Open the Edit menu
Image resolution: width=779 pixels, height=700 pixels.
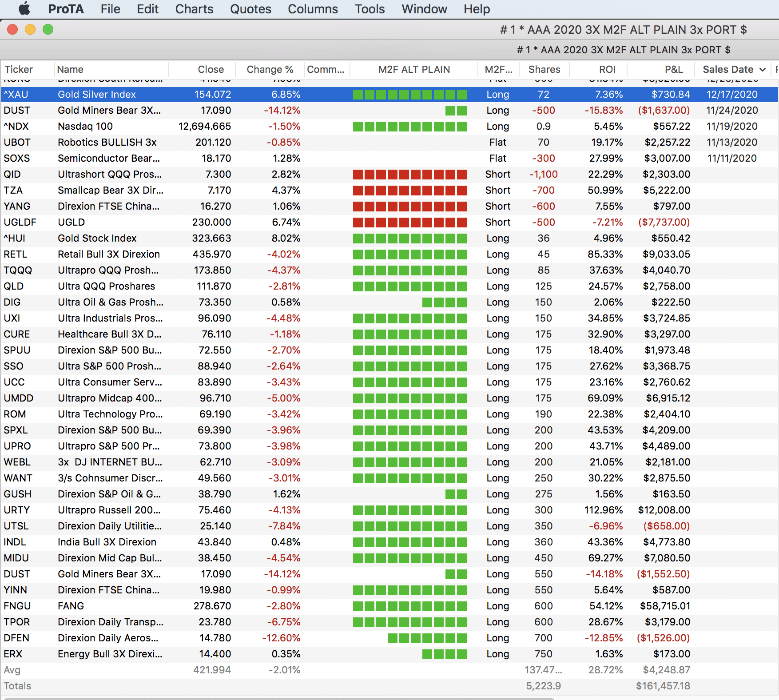pyautogui.click(x=147, y=9)
